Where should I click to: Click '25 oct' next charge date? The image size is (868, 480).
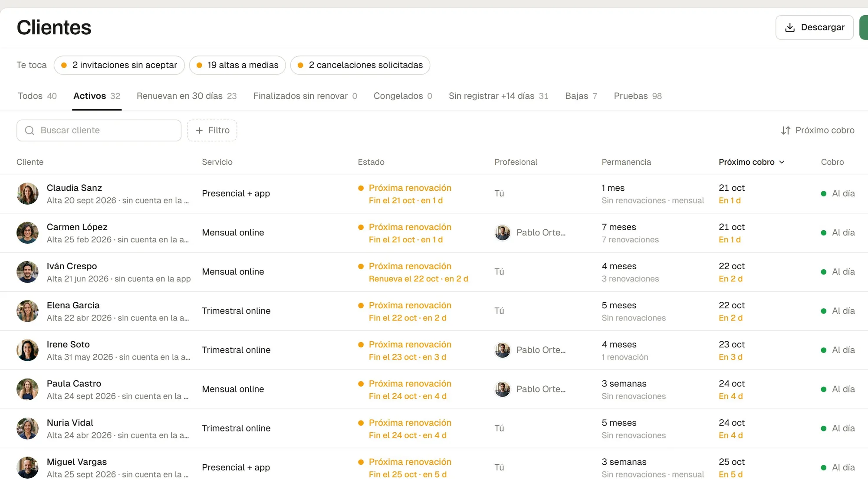pyautogui.click(x=732, y=462)
